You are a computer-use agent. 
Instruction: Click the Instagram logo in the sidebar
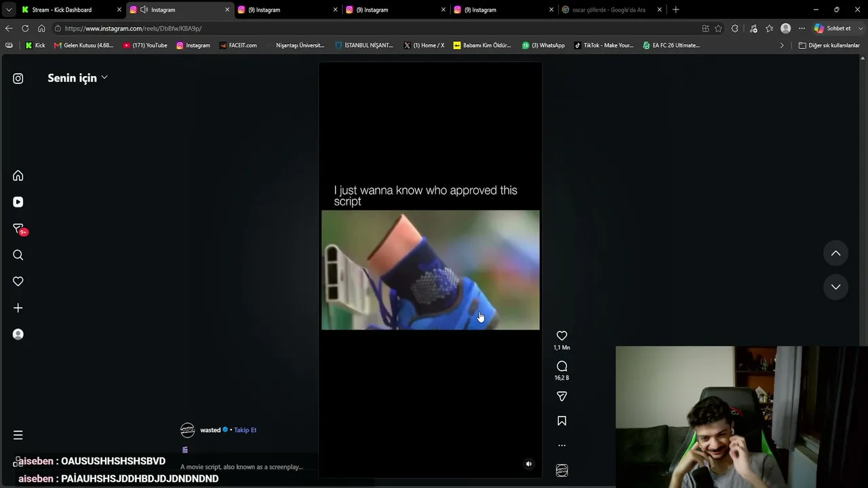pos(18,79)
